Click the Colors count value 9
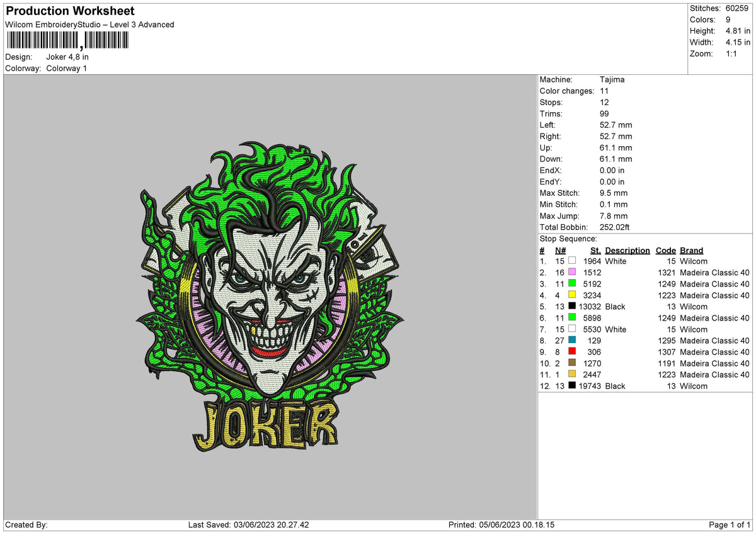The width and height of the screenshot is (756, 534). point(728,20)
